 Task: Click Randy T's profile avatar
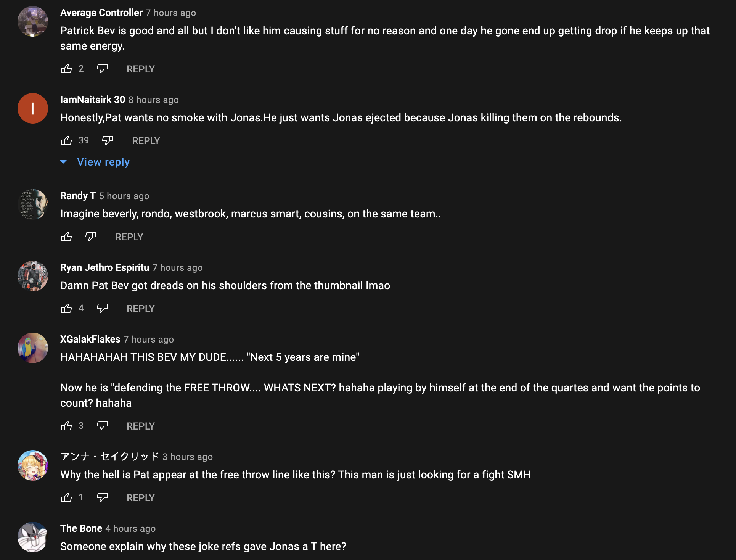[33, 204]
